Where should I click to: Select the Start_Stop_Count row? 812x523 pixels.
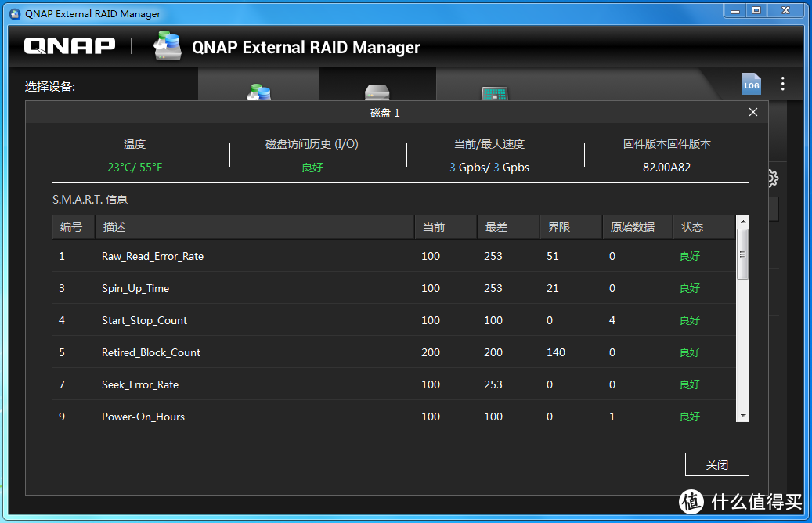[x=394, y=320]
